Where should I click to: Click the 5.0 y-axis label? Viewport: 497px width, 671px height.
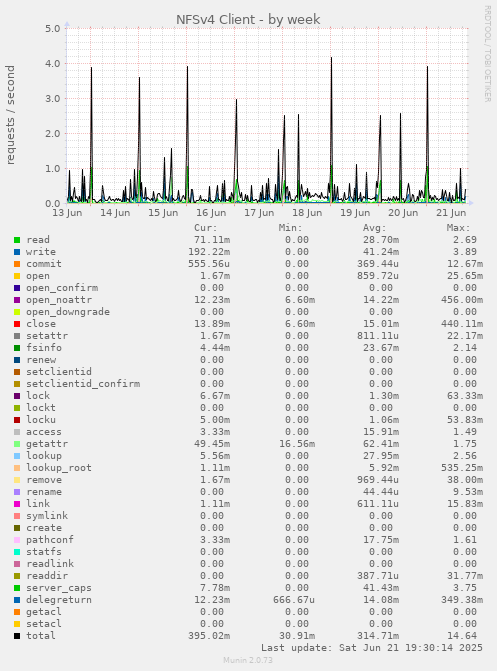tap(52, 29)
